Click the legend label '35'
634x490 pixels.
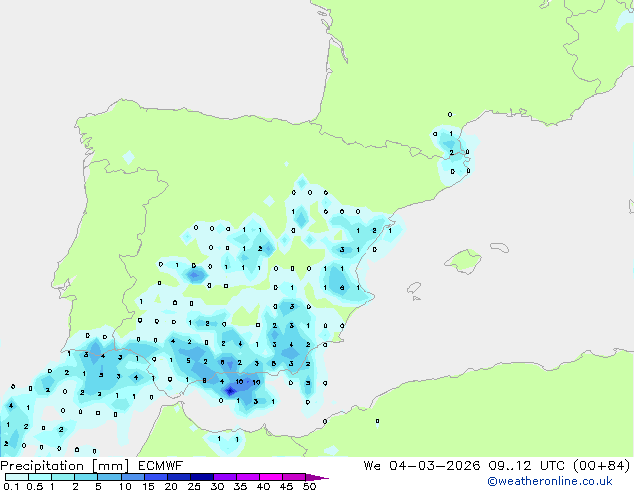(240, 486)
